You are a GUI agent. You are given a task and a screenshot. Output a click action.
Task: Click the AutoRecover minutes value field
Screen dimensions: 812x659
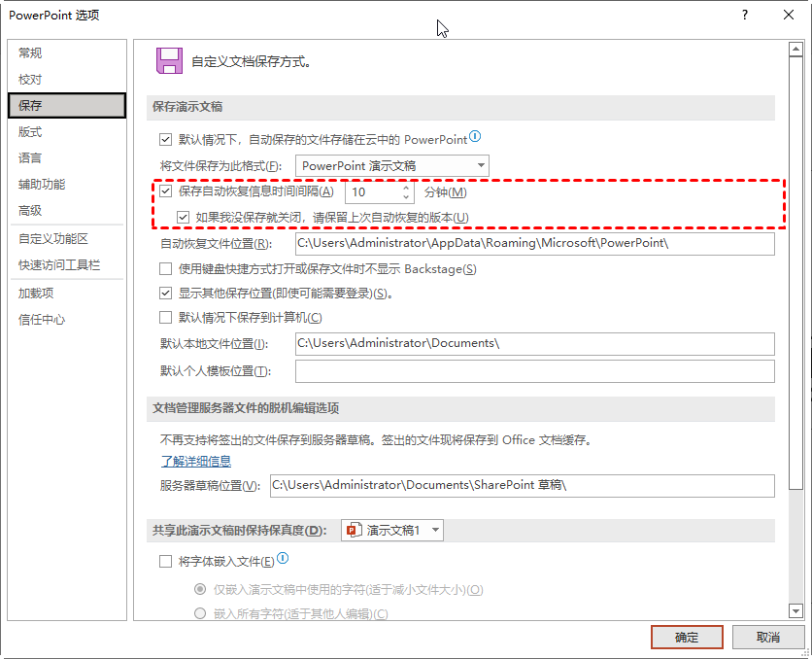coord(373,192)
